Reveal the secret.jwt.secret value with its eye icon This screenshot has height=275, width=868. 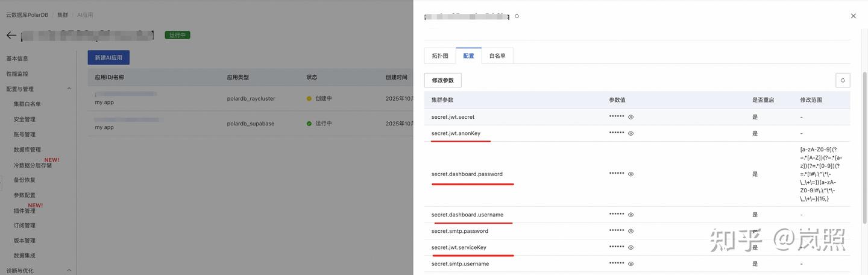[631, 117]
